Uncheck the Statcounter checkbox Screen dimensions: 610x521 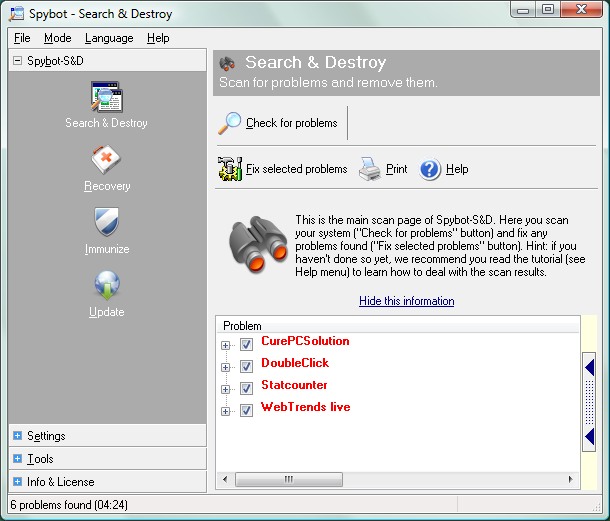246,388
